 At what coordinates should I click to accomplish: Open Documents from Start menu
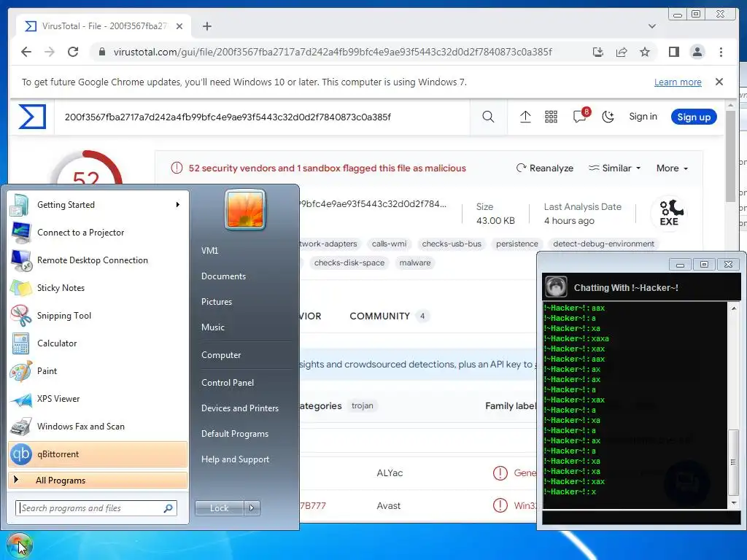point(223,276)
